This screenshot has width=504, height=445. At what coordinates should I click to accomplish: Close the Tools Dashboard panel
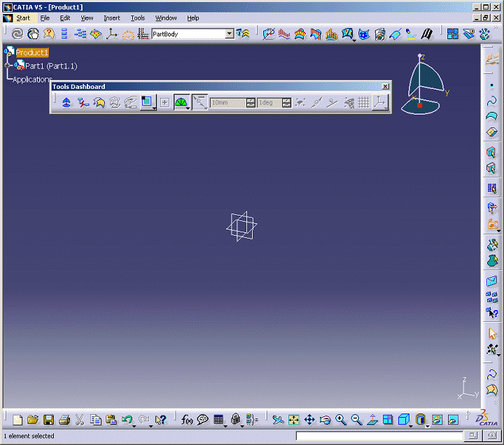(x=385, y=87)
